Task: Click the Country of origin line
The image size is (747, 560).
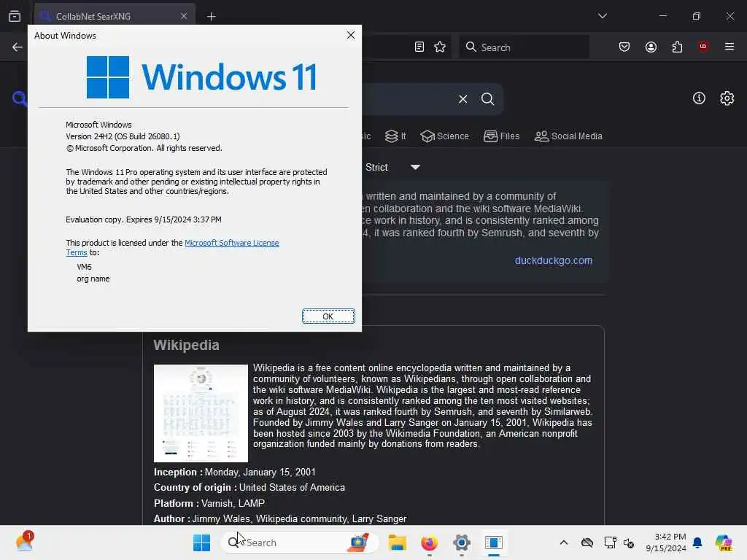Action: [x=249, y=488]
